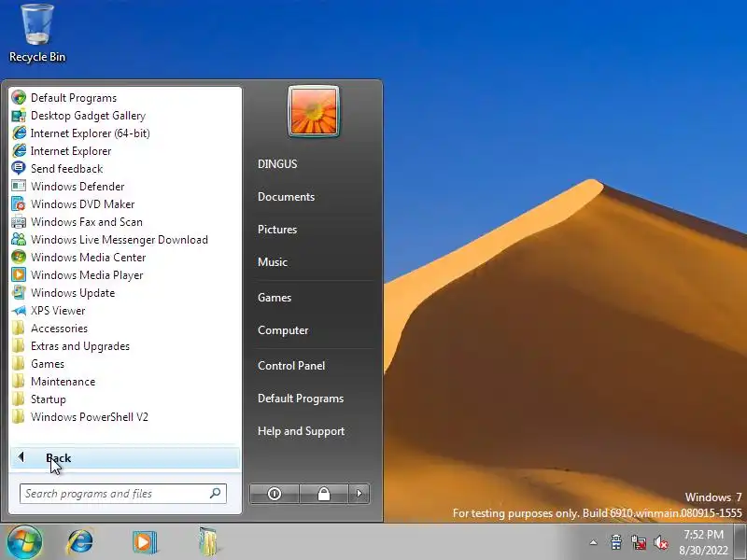Click the user account picture

[314, 111]
